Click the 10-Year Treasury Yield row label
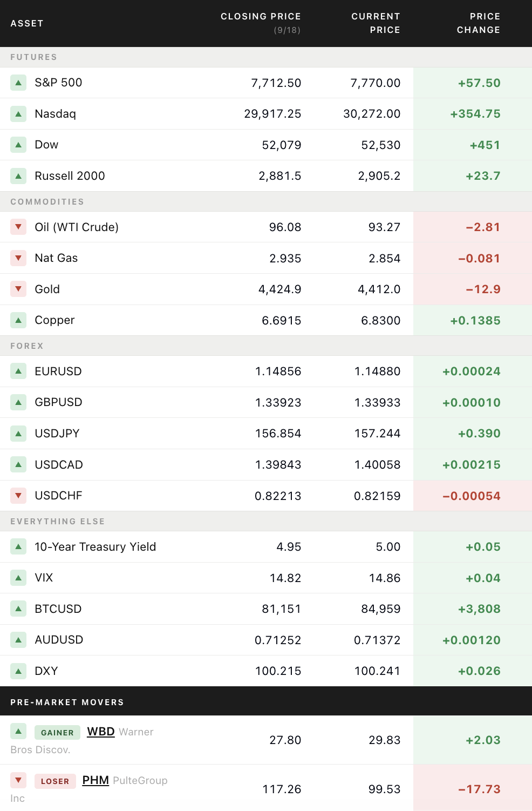 point(95,547)
